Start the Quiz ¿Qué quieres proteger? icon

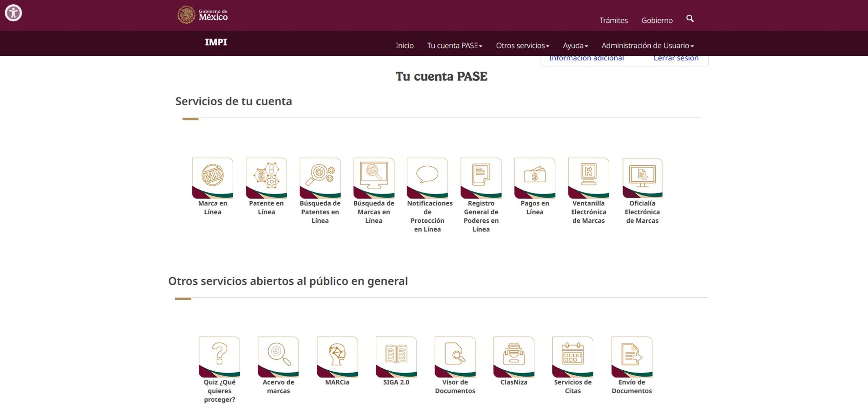(x=219, y=357)
